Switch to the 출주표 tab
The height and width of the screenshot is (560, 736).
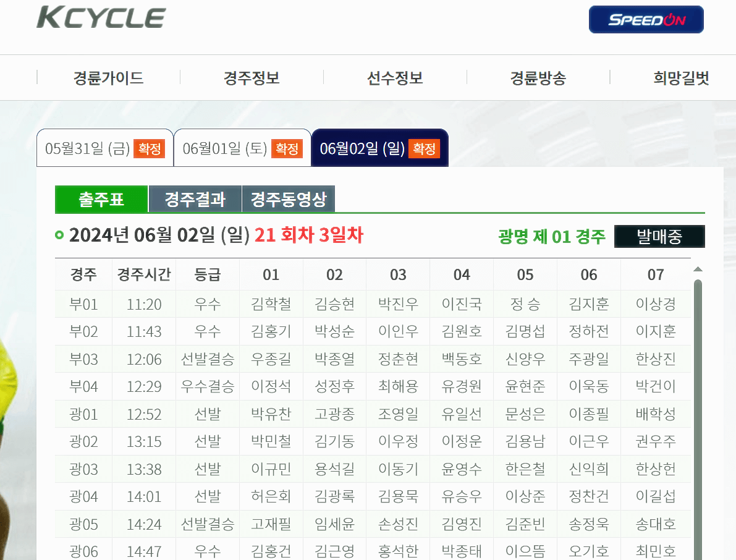101,199
